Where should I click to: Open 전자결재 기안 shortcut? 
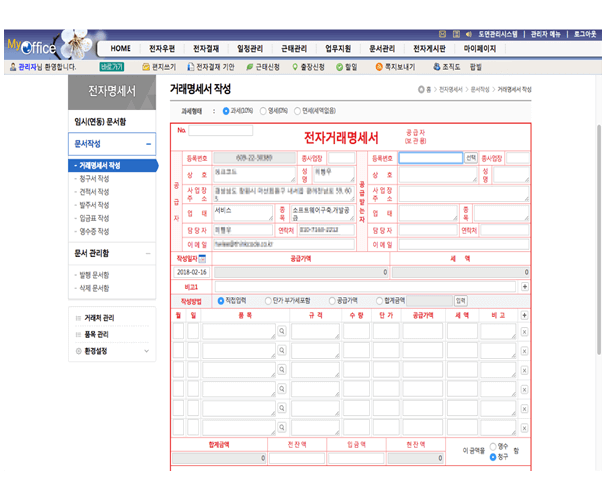pyautogui.click(x=211, y=67)
